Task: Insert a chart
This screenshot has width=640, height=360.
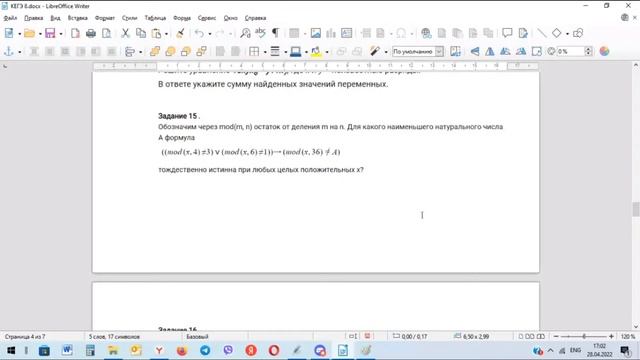Action: coord(331,33)
